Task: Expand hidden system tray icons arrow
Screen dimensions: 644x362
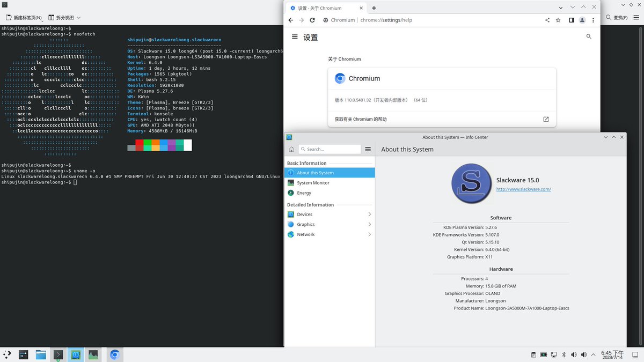Action: tap(594, 354)
